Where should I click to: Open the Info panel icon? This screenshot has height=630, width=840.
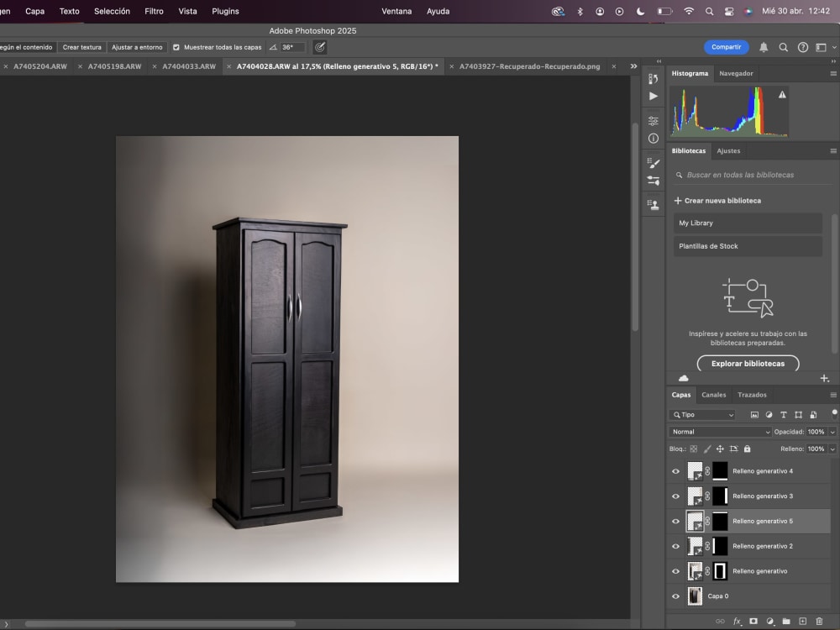click(653, 139)
